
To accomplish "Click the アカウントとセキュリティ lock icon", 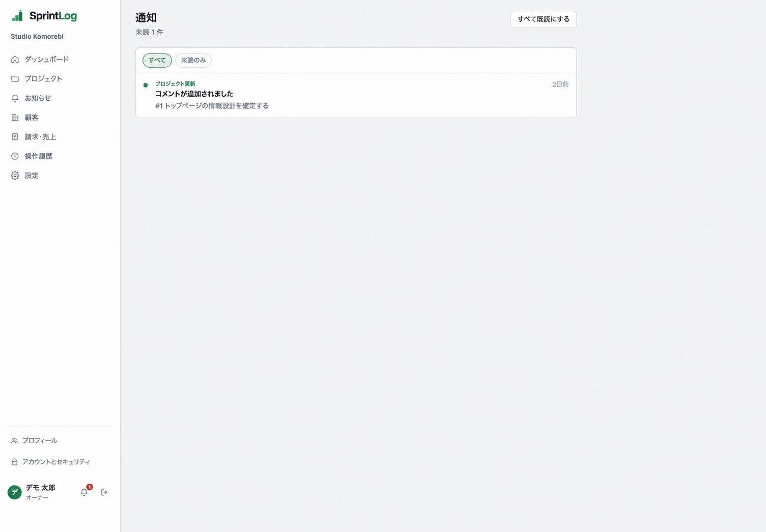I will pyautogui.click(x=14, y=462).
